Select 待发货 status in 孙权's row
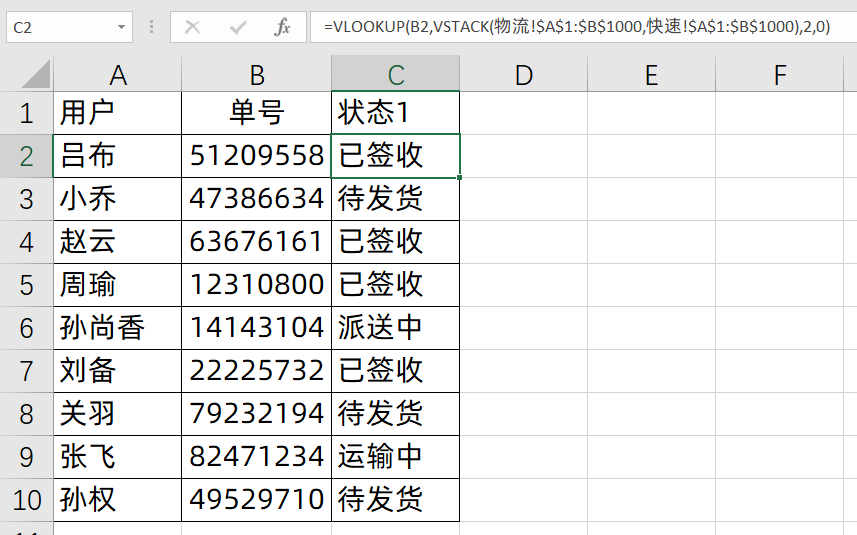Viewport: 857px width, 535px height. [x=396, y=500]
